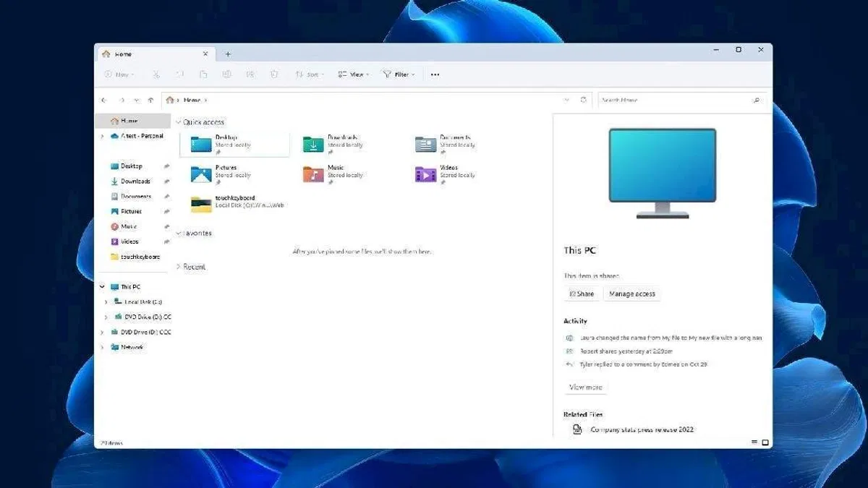
Task: Switch to details view icon in status bar
Action: point(754,442)
